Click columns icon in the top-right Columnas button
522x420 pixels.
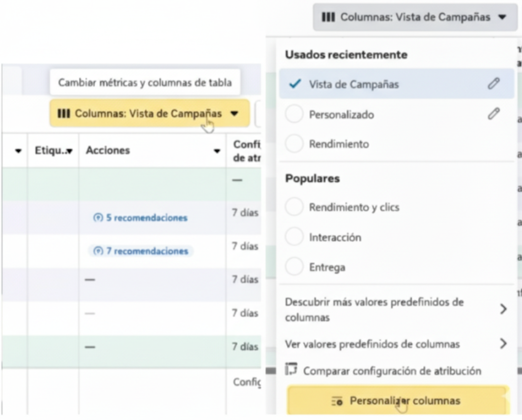point(328,17)
